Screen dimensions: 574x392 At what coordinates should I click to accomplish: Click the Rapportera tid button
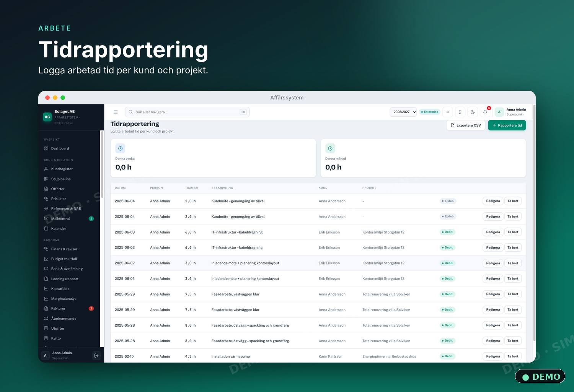(x=507, y=125)
